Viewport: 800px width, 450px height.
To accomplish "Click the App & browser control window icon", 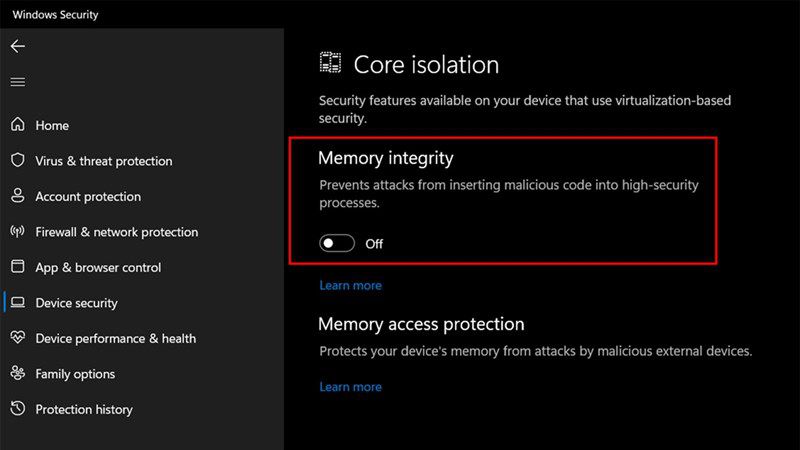I will [18, 267].
